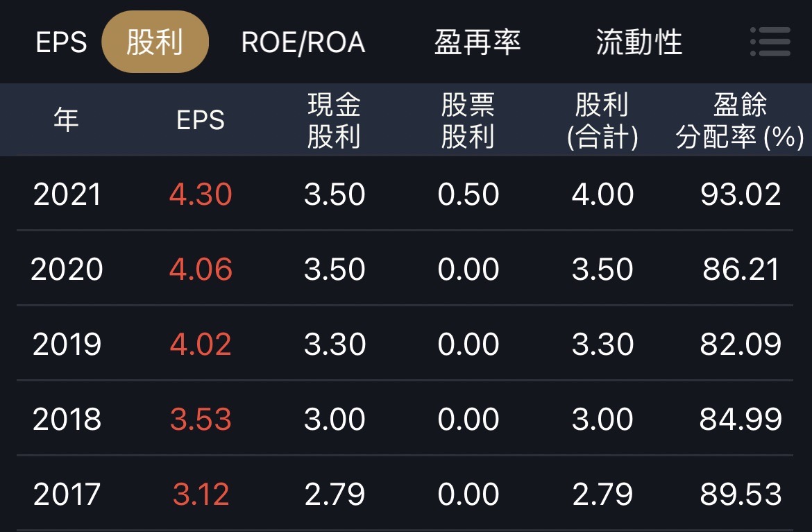Select the 2021 row year cell
This screenshot has height=532, width=812.
point(67,194)
